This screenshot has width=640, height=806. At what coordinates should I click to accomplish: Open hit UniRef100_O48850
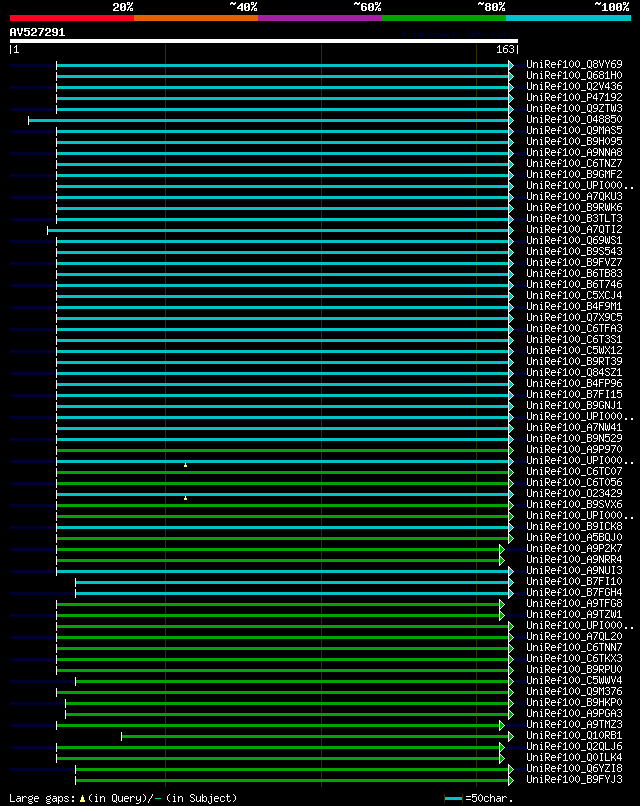(x=574, y=119)
